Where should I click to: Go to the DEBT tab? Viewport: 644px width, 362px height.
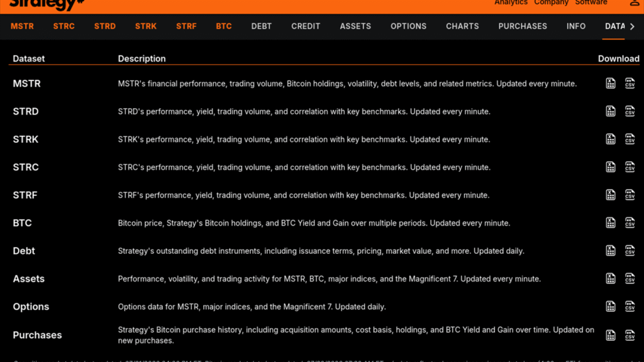[x=261, y=26]
